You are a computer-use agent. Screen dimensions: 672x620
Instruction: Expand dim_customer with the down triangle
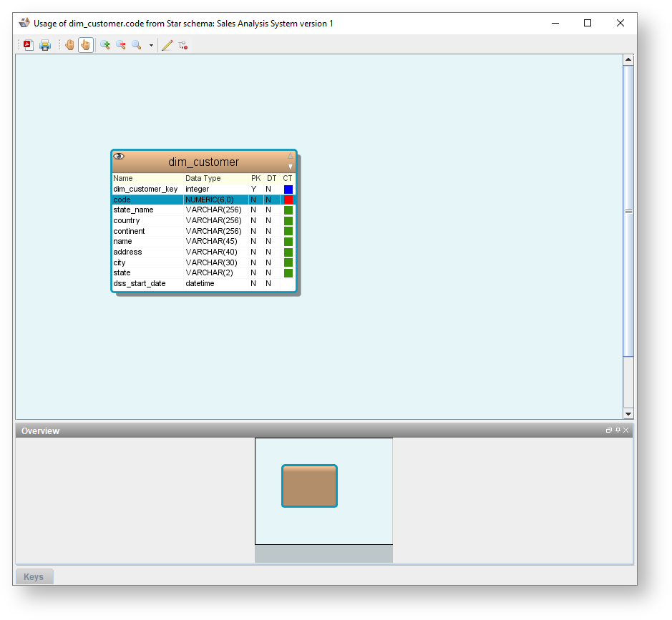291,167
